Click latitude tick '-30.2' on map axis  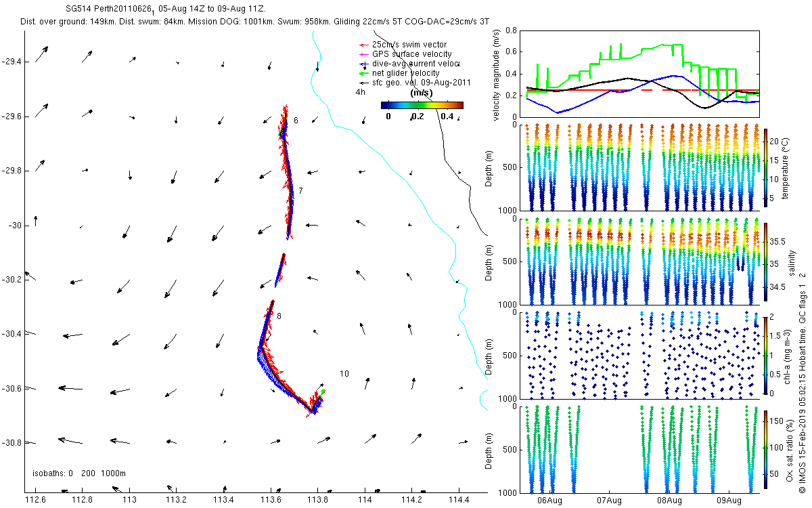point(10,279)
